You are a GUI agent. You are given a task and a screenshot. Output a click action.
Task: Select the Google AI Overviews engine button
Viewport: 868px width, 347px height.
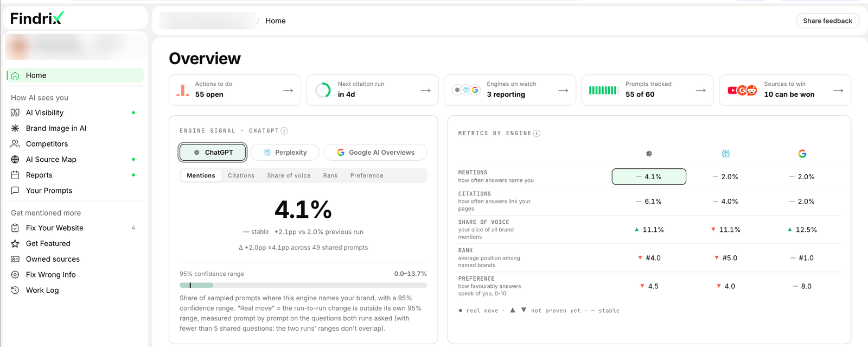pyautogui.click(x=375, y=153)
